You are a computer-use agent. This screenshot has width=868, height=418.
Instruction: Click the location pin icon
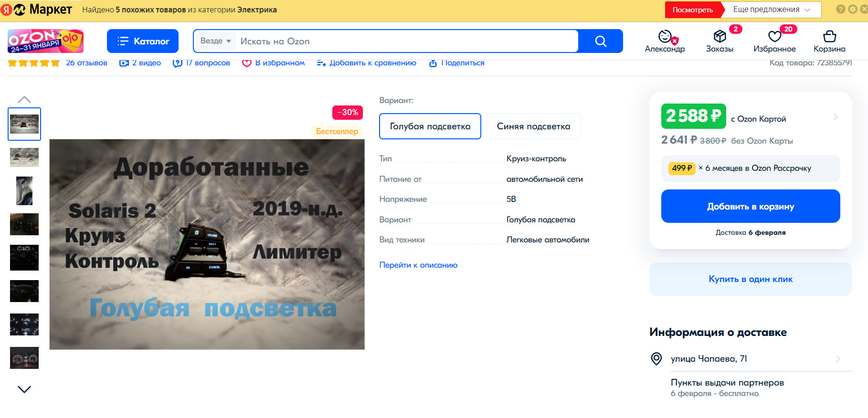(656, 359)
